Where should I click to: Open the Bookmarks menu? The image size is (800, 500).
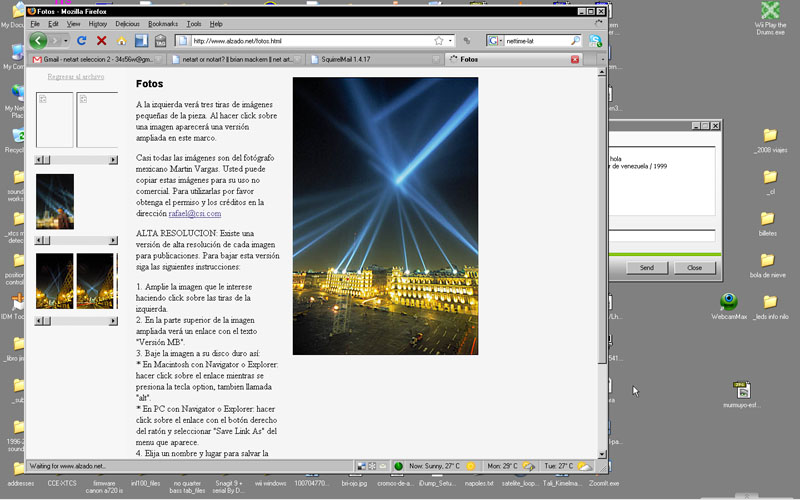coord(163,23)
